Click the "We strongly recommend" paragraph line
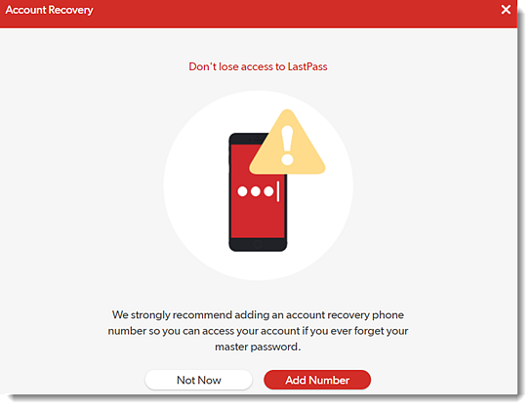Viewport: 532px width, 409px height. 258,315
